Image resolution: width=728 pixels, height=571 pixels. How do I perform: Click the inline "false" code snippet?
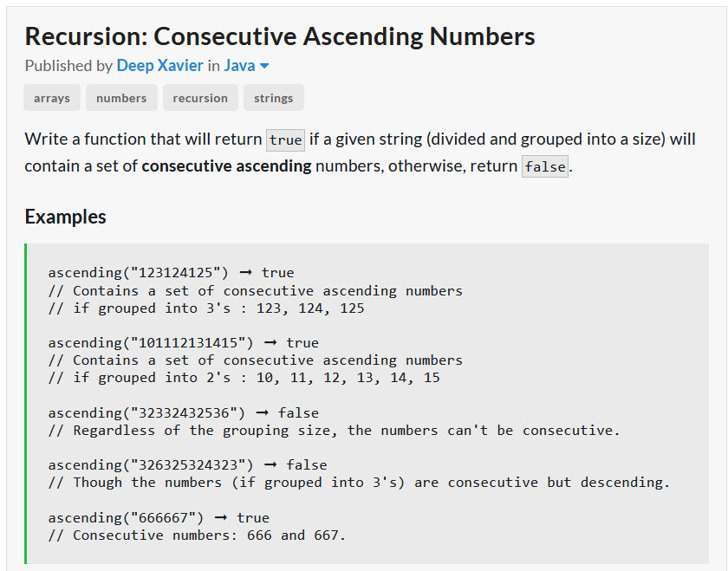pos(545,166)
